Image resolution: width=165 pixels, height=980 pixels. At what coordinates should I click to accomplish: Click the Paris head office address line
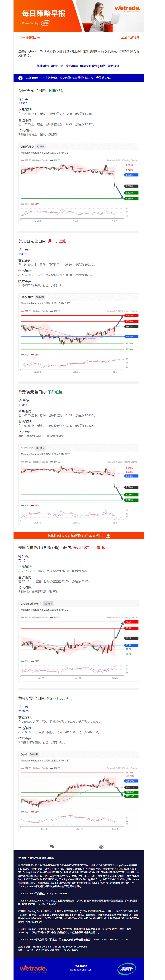pos(53,947)
